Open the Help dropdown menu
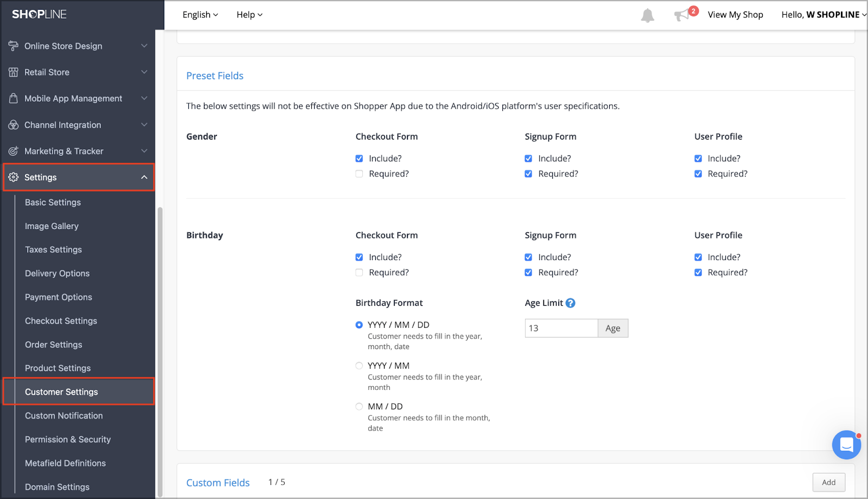The width and height of the screenshot is (868, 499). pyautogui.click(x=250, y=15)
